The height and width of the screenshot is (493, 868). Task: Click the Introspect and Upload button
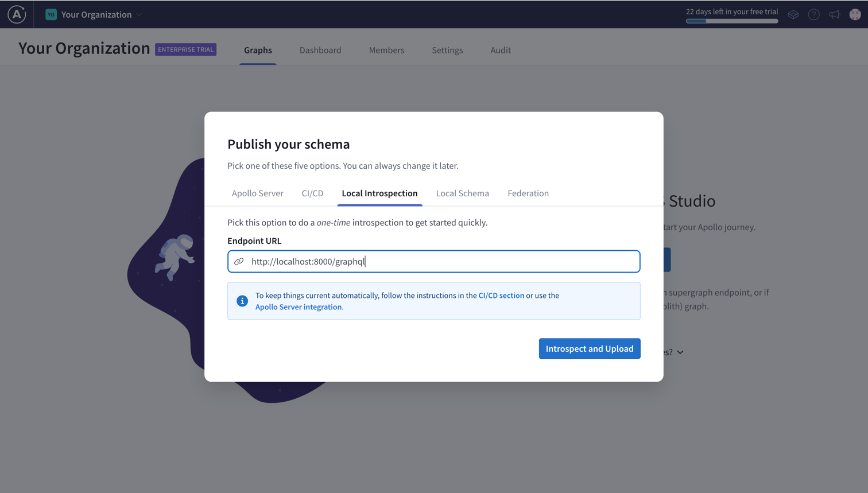tap(589, 348)
